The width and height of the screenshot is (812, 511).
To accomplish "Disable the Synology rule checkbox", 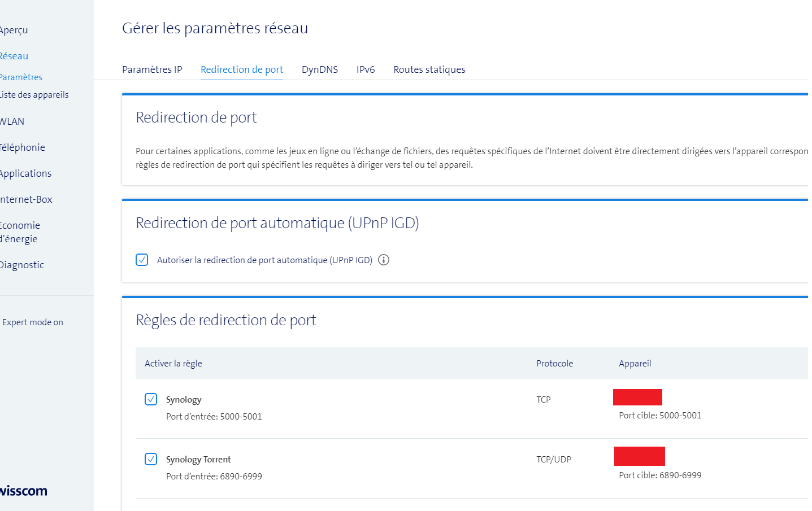I will pyautogui.click(x=151, y=399).
